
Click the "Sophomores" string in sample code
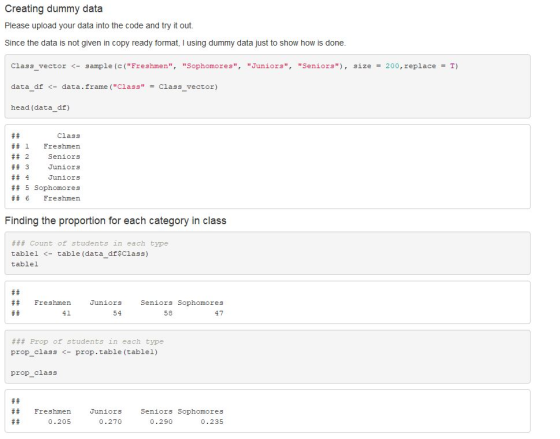pyautogui.click(x=209, y=66)
